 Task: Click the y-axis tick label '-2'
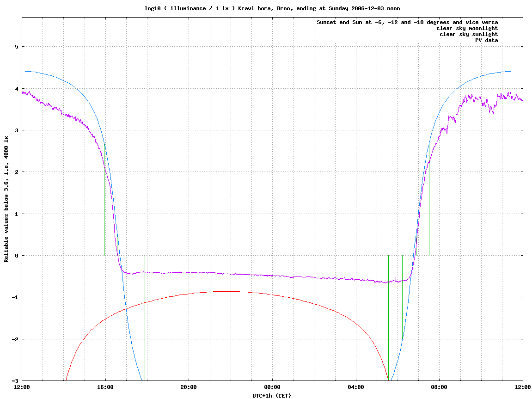tap(15, 339)
